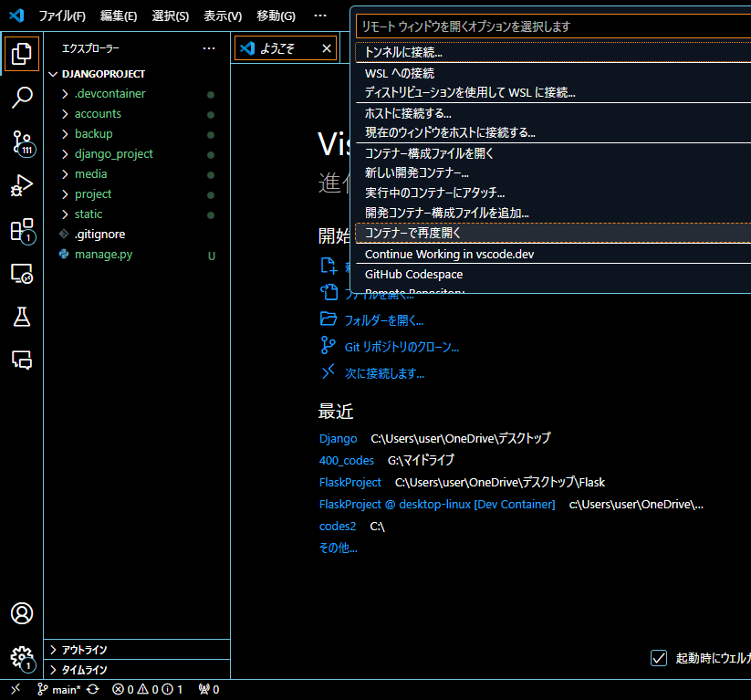Open errors and warnings count in status bar

click(x=148, y=689)
